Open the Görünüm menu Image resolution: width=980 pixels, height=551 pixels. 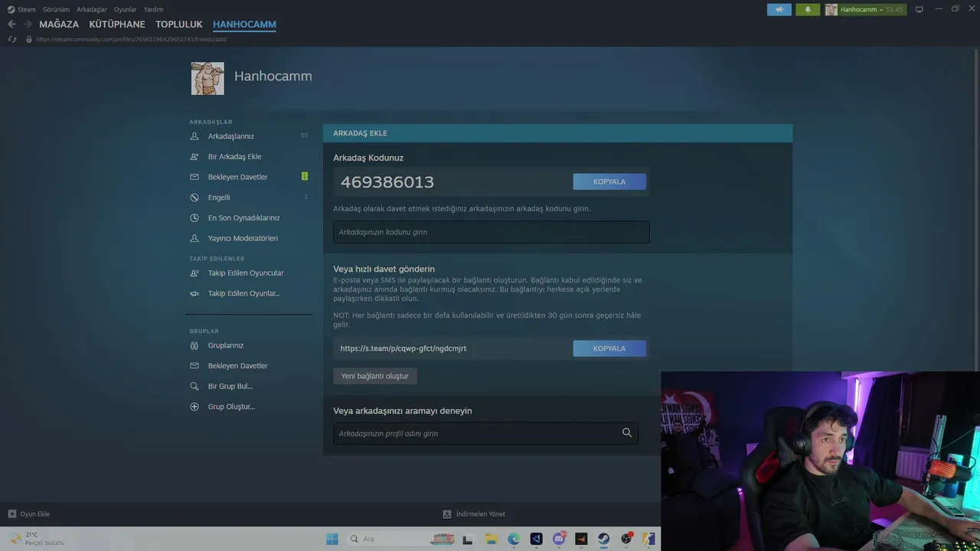coord(56,9)
